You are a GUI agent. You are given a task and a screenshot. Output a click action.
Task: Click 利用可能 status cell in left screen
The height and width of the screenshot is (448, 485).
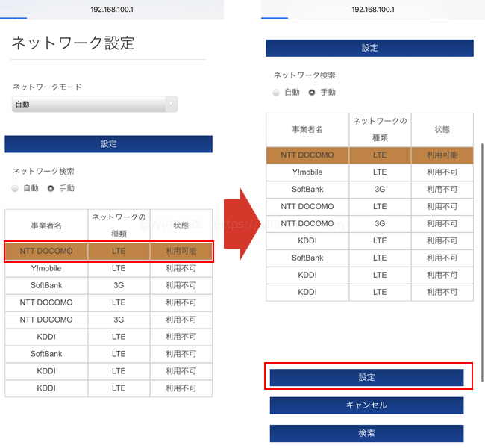tap(181, 251)
